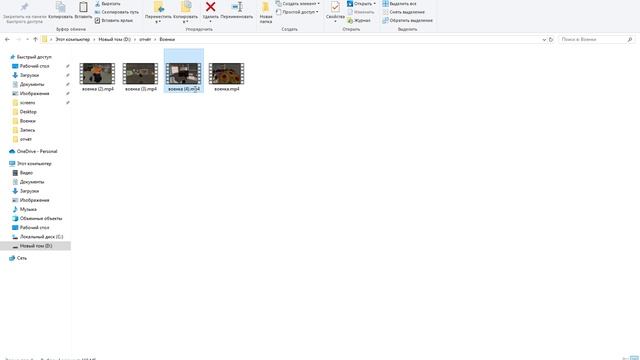Select Этот компьютер in the sidebar
Screen dimensions: 640x360
34,164
